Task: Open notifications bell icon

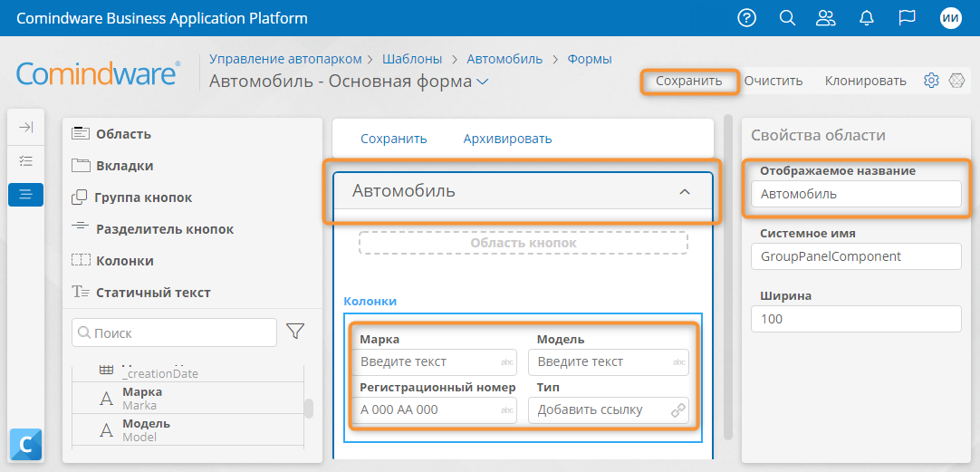Action: (x=866, y=17)
